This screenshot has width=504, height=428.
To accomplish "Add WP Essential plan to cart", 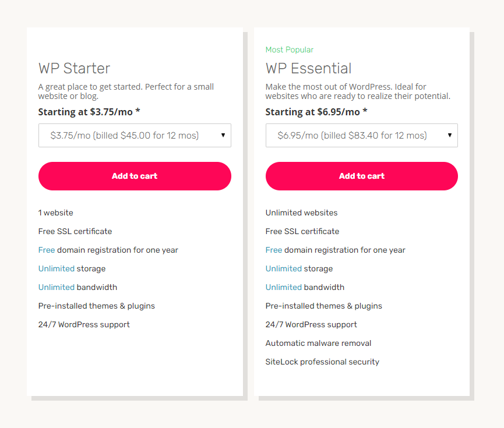I will tap(361, 176).
